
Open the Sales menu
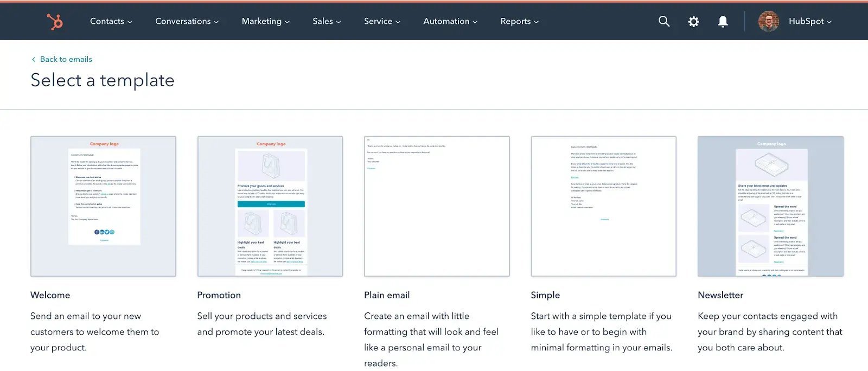pos(327,21)
